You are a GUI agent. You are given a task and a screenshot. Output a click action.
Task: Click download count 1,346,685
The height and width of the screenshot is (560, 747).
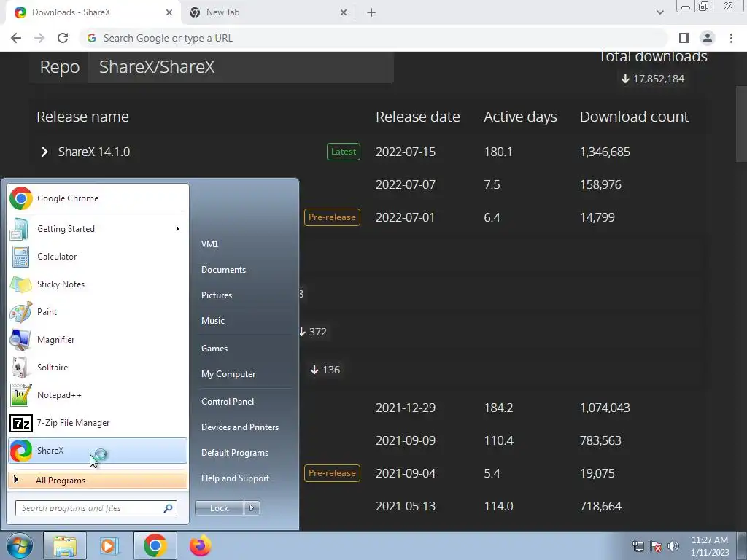pos(605,152)
